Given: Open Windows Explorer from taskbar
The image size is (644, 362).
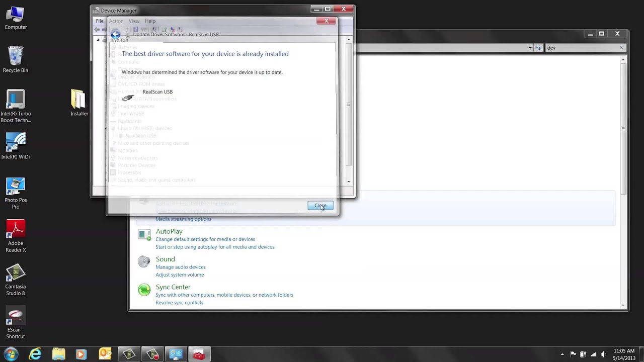Looking at the screenshot, I should tap(58, 354).
